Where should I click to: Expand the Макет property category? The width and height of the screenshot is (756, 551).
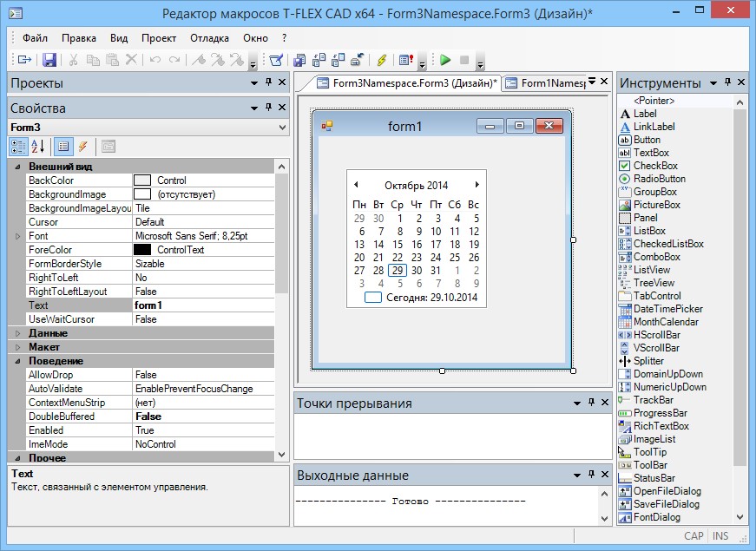coord(18,347)
